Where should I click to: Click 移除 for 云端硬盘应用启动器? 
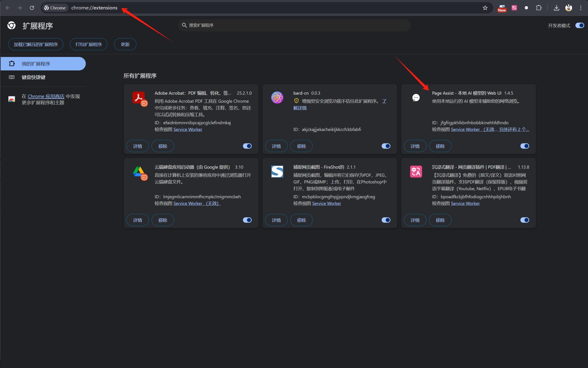(163, 220)
